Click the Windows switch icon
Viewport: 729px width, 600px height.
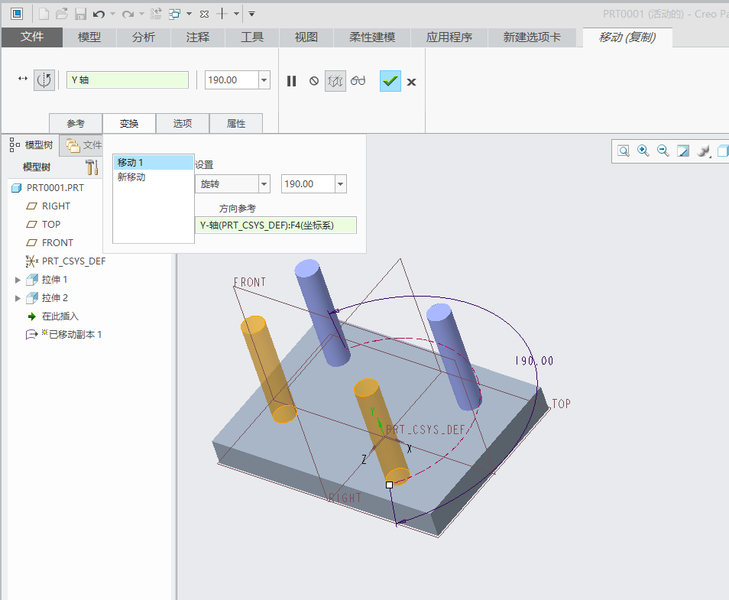click(174, 14)
